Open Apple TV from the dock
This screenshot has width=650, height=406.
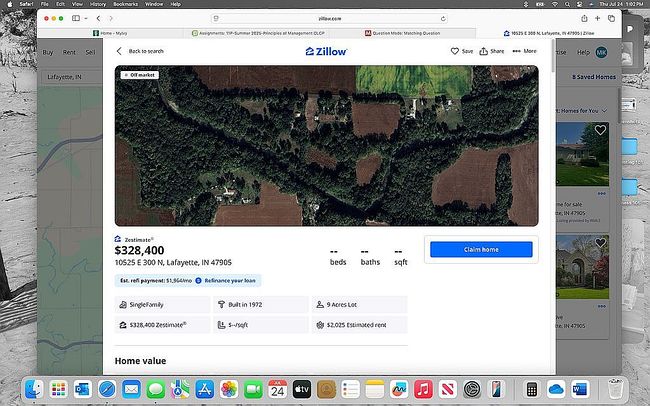[302, 389]
